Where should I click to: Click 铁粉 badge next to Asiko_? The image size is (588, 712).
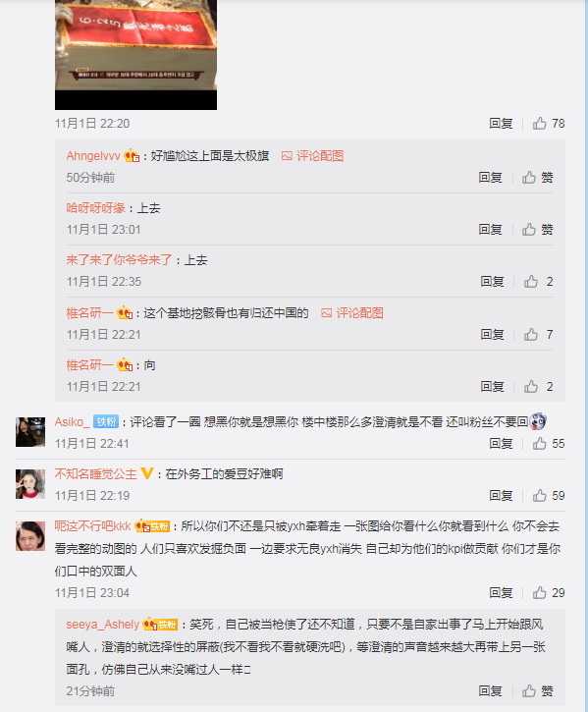click(106, 422)
